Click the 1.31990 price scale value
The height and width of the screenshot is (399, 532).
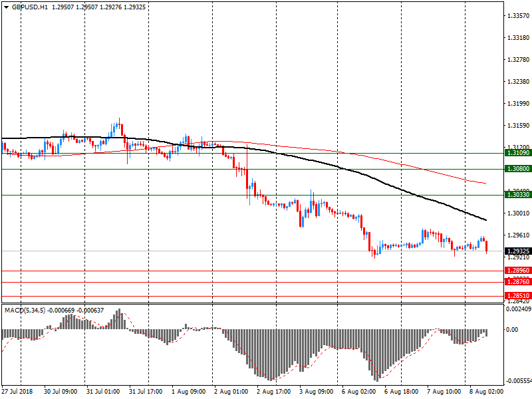point(518,104)
